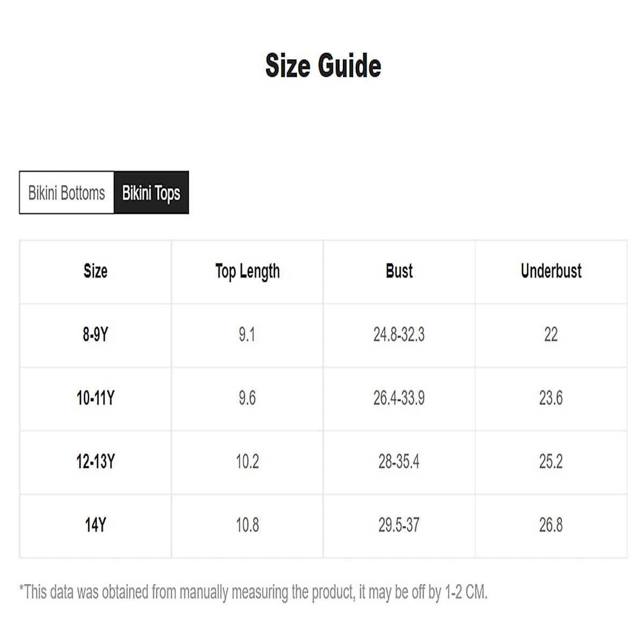The width and height of the screenshot is (644, 644).
Task: Select the 14Y size row label
Action: click(x=96, y=525)
